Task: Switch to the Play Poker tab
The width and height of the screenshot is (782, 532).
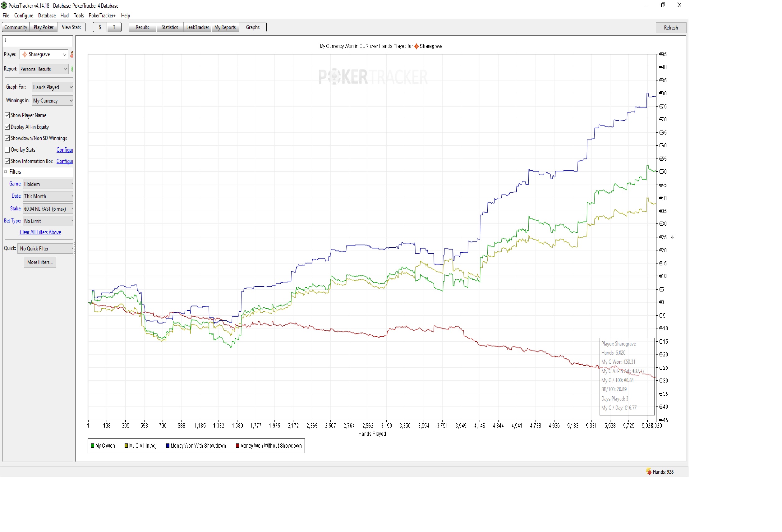Action: point(44,27)
